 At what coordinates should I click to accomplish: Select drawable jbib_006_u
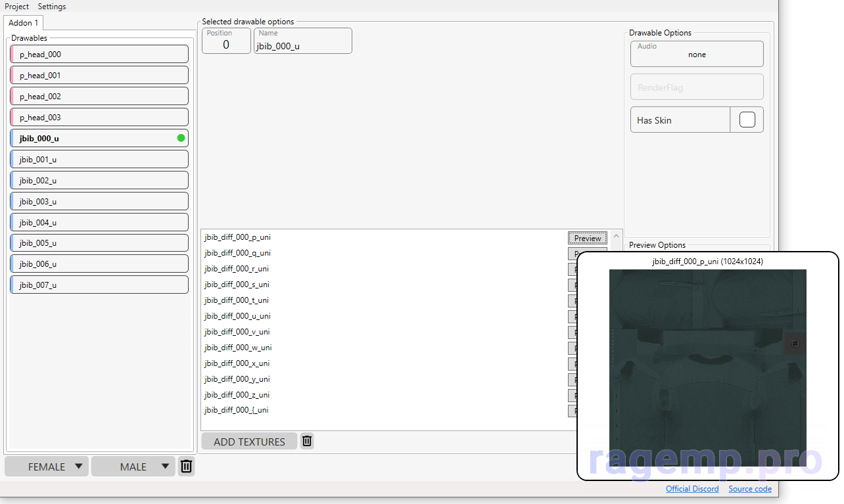(99, 264)
